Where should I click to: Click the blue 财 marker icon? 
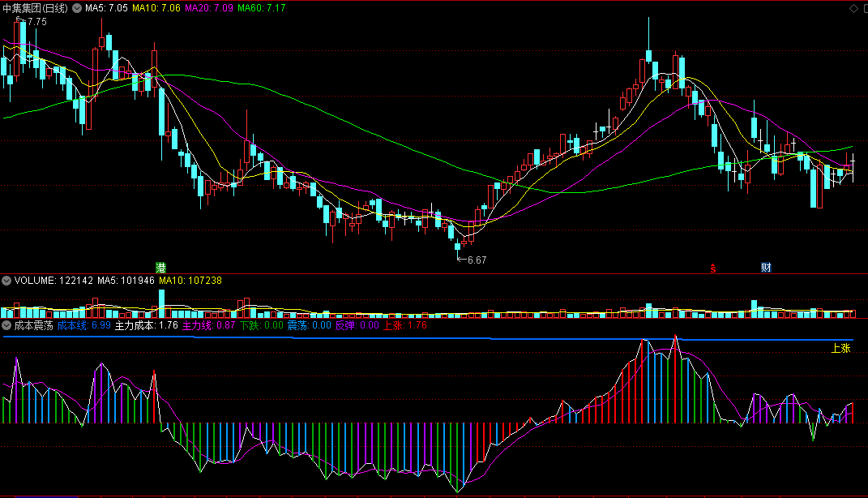[x=766, y=268]
